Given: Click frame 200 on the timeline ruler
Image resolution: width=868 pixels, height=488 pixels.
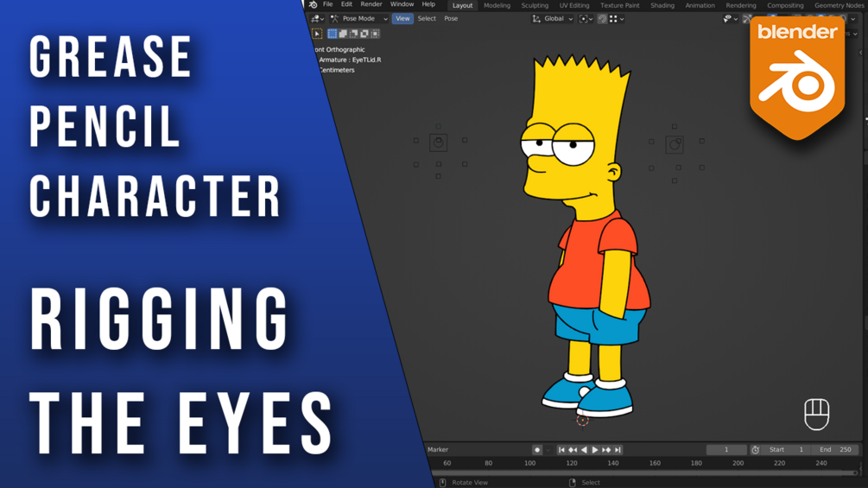Looking at the screenshot, I should [738, 463].
